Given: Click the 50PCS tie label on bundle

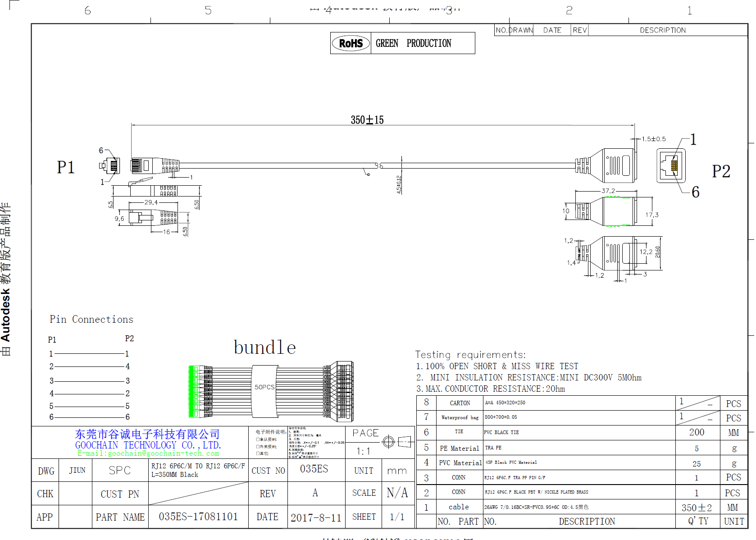Looking at the screenshot, I should tap(264, 387).
